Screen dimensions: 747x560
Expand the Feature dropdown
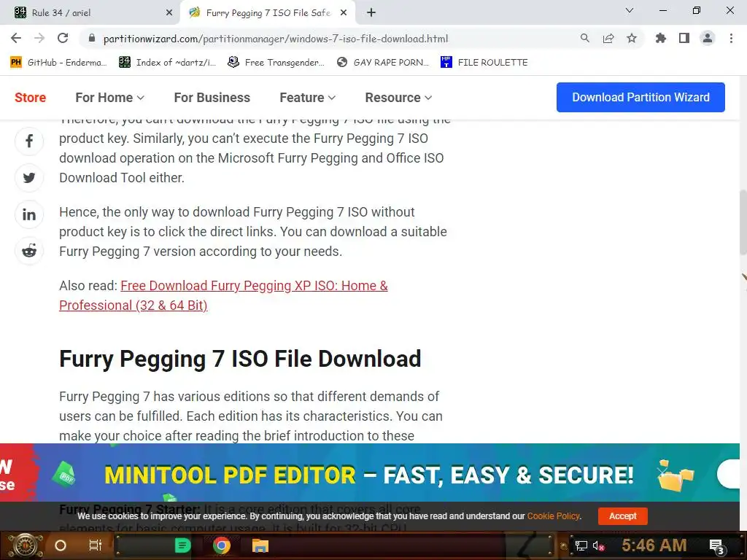[x=307, y=98]
